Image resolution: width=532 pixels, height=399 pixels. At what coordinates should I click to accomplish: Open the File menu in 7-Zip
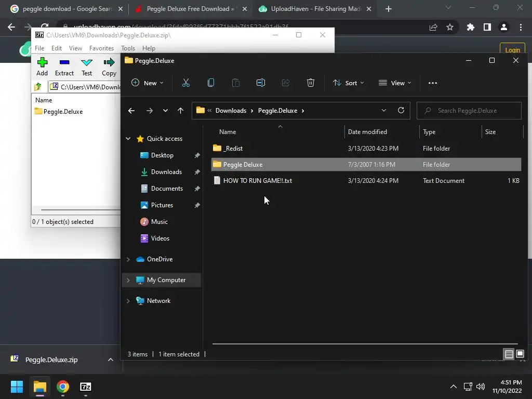coord(39,48)
